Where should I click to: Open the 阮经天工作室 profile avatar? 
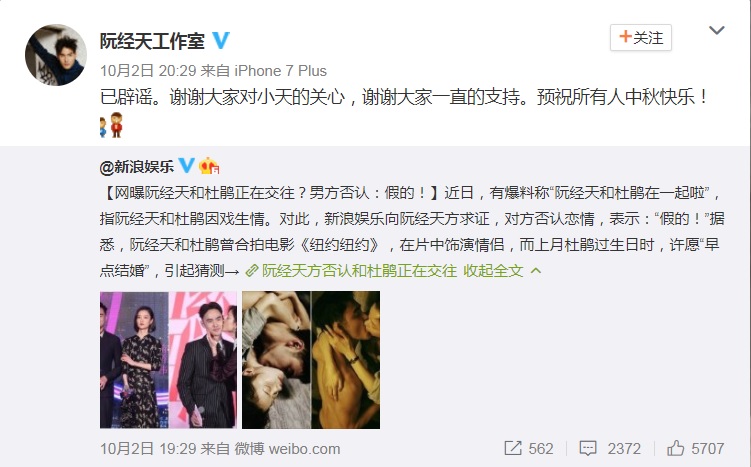point(56,55)
